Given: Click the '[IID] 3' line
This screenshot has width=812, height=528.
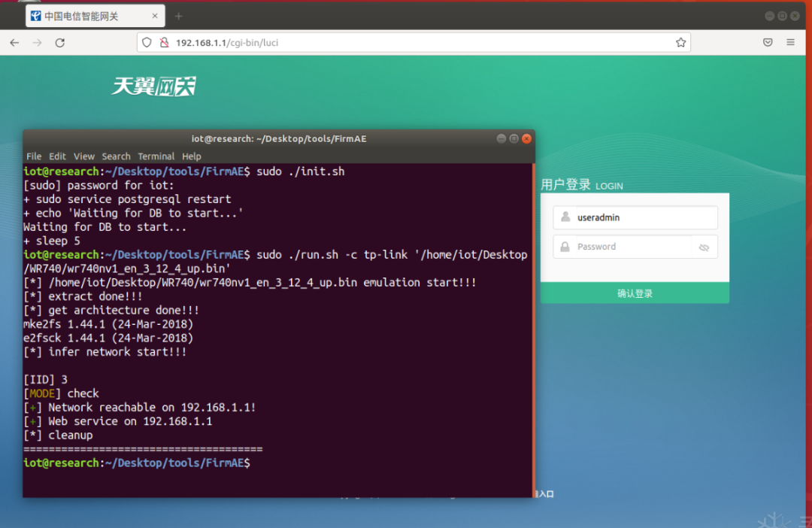Looking at the screenshot, I should (46, 380).
